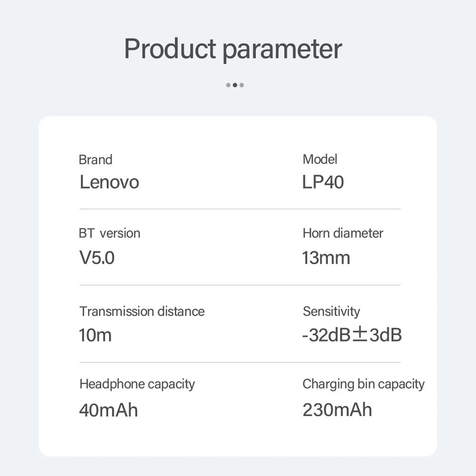The image size is (476, 476).
Task: Select the "13mm" value
Action: (326, 258)
